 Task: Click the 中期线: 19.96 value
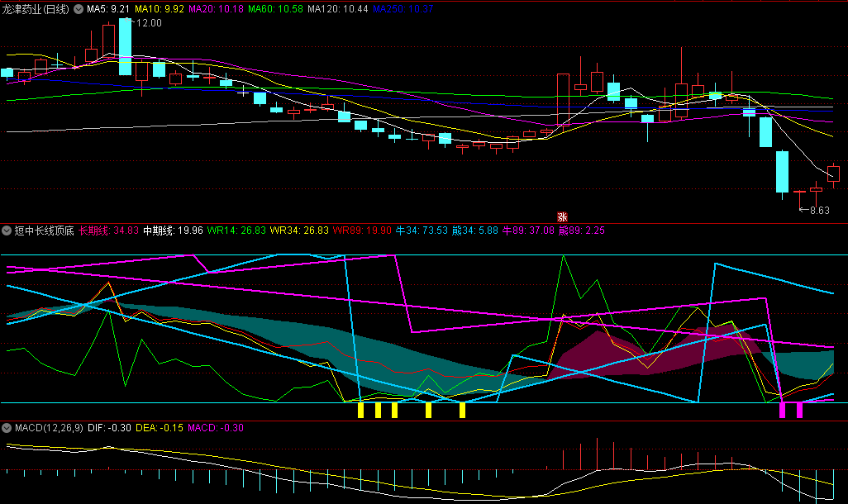pos(173,231)
